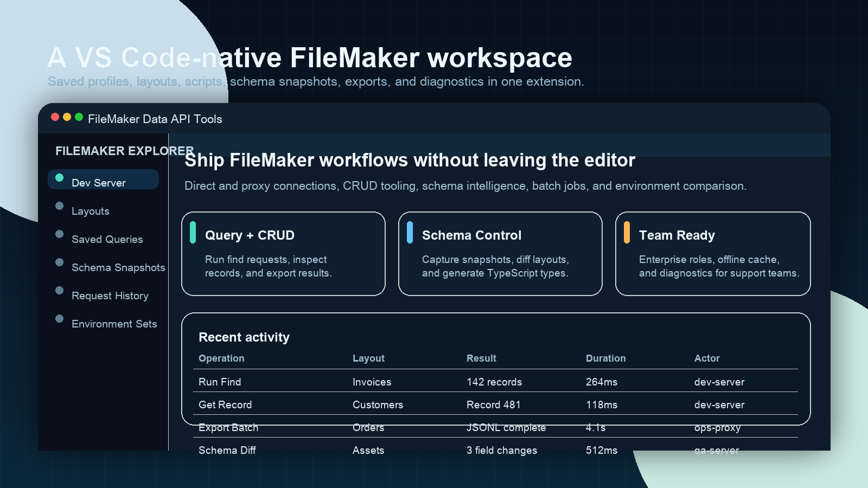Click the 'Recent activity' panel heading
The image size is (868, 488).
click(244, 337)
